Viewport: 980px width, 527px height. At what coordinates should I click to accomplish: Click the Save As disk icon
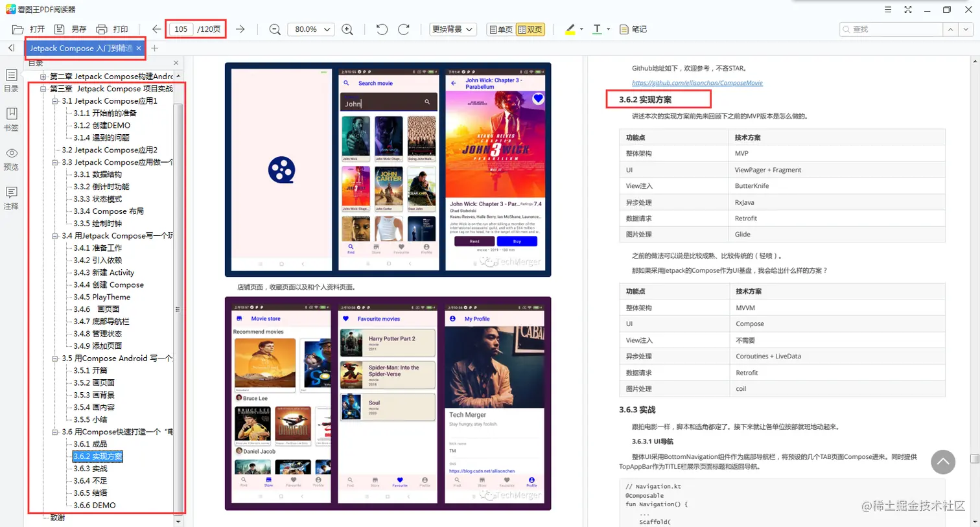(60, 29)
